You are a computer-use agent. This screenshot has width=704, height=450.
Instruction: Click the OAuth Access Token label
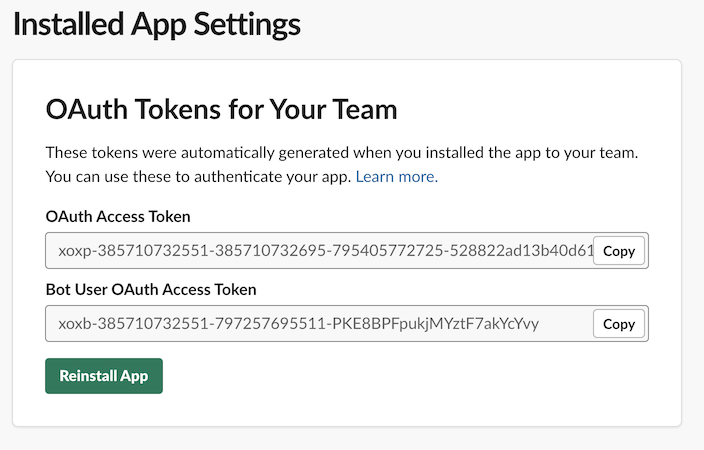(118, 216)
